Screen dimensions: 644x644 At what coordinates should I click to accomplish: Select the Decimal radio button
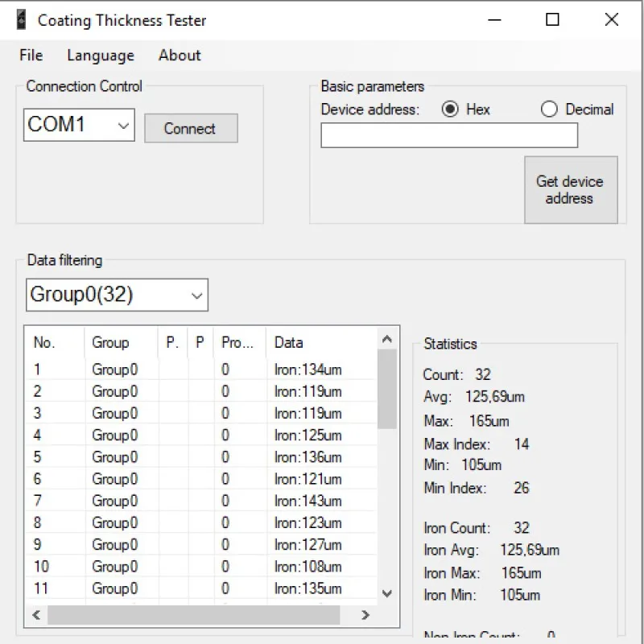549,109
